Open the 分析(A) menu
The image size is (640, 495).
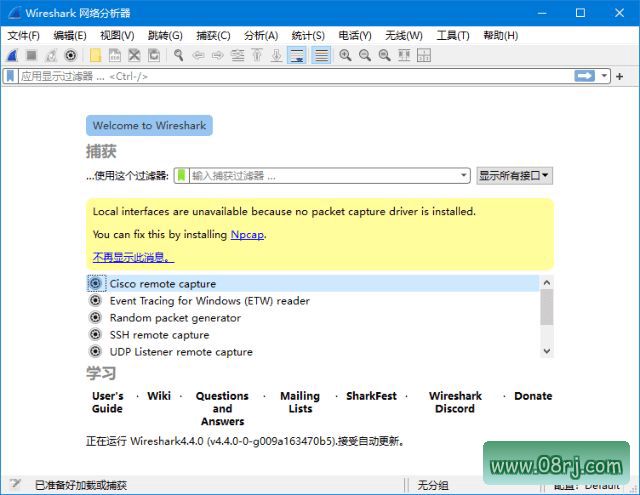[261, 36]
